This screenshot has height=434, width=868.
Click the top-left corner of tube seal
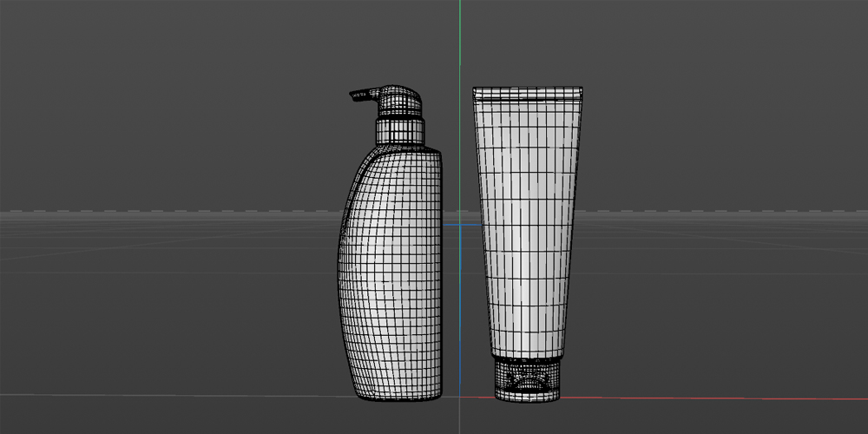pyautogui.click(x=475, y=89)
